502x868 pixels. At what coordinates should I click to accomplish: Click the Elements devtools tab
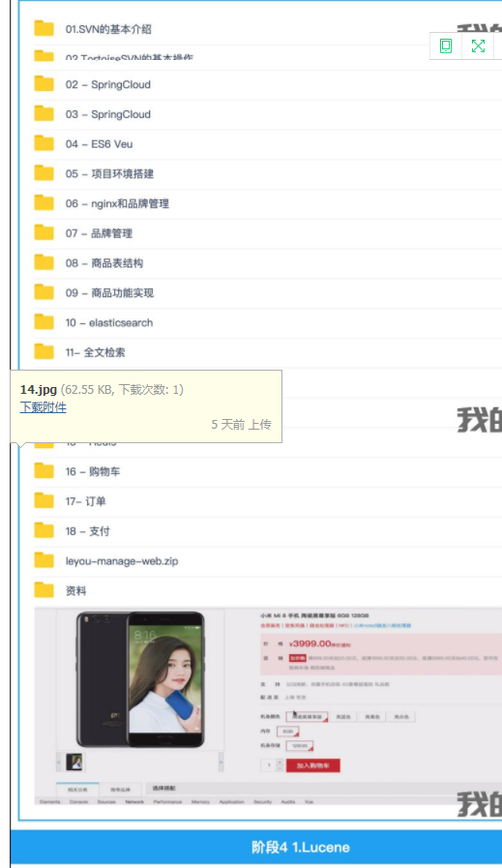click(x=49, y=801)
